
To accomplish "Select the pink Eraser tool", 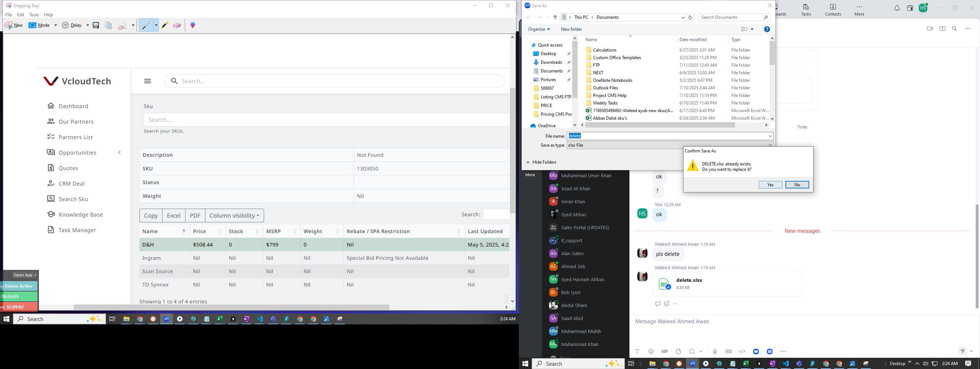I will [x=177, y=25].
